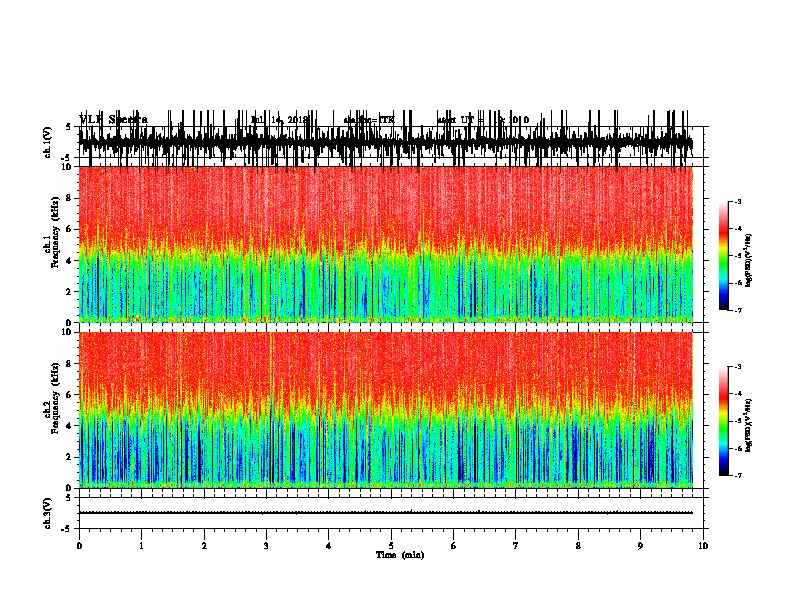
Task: Click the 'station=ITK' header label
Action: [x=369, y=120]
